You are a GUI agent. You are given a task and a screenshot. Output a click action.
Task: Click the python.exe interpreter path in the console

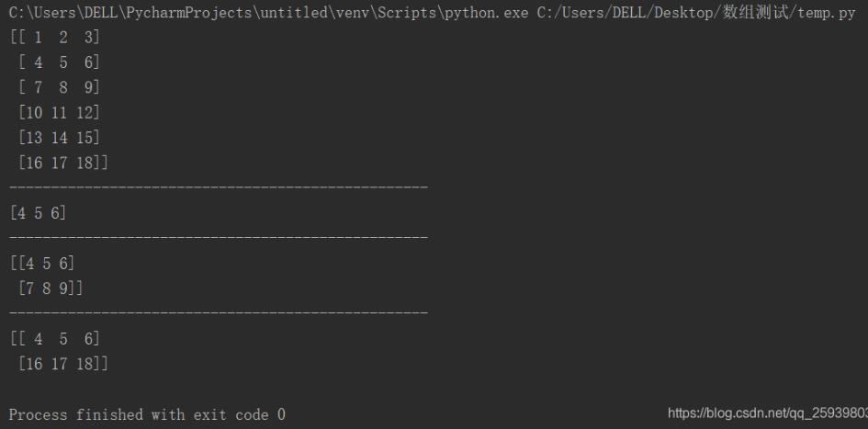[x=266, y=14]
